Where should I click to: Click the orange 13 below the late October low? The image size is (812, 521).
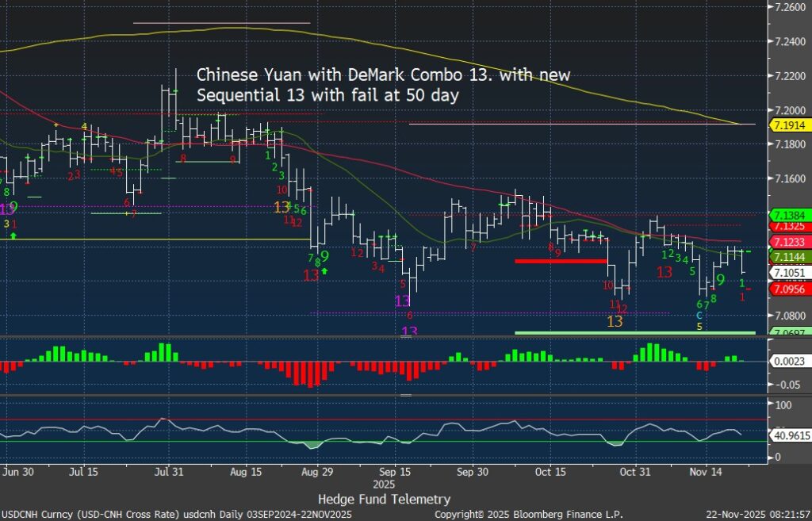(x=615, y=321)
